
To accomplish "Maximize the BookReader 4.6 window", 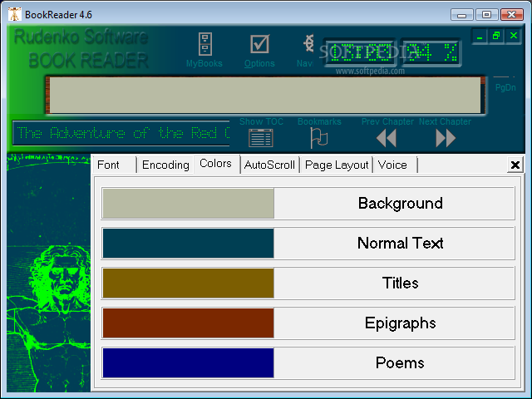I will (x=486, y=15).
